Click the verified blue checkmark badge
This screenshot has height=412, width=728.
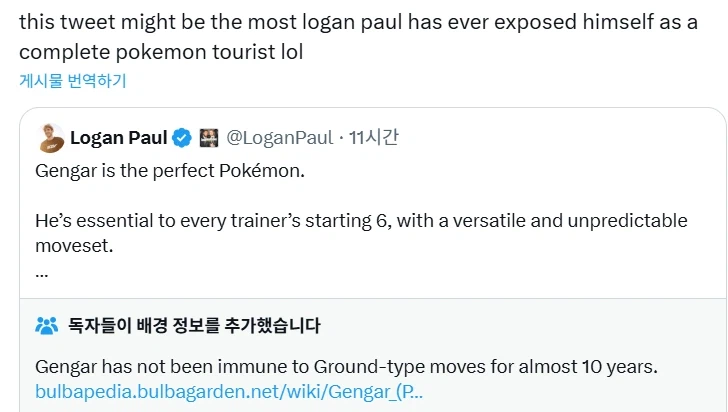[x=182, y=136]
